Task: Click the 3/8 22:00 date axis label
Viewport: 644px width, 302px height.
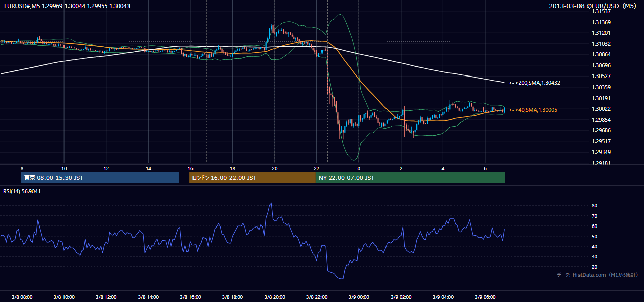Action: (x=316, y=297)
